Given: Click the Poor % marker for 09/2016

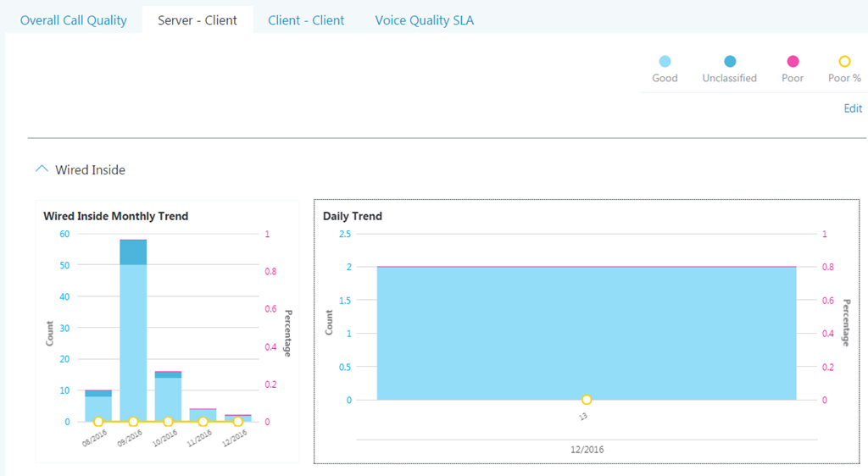Looking at the screenshot, I should (x=133, y=421).
